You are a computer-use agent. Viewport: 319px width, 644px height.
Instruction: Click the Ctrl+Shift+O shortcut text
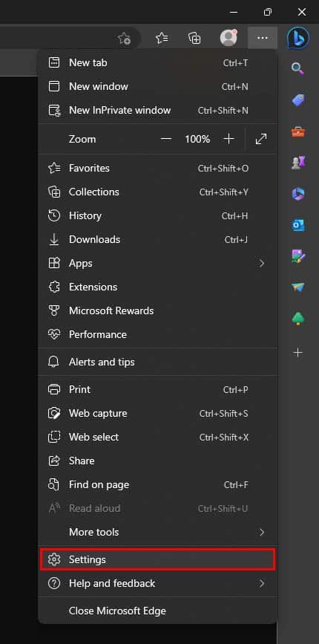pos(223,169)
